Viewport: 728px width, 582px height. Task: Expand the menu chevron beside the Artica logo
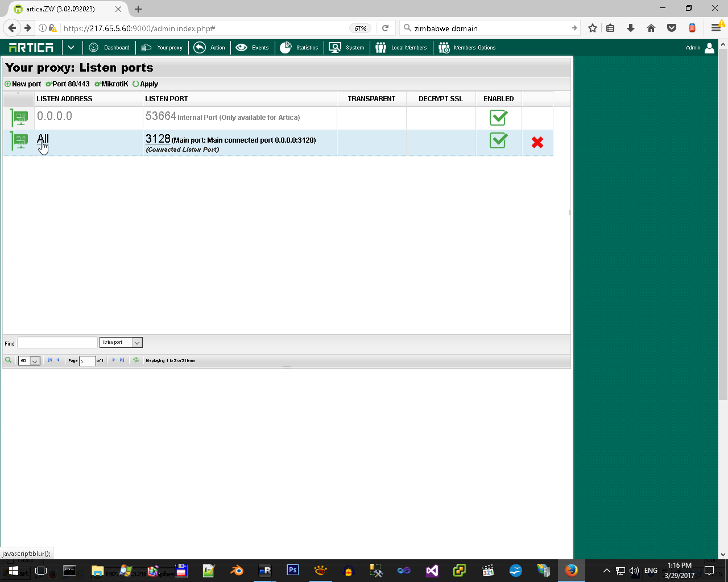(x=71, y=48)
